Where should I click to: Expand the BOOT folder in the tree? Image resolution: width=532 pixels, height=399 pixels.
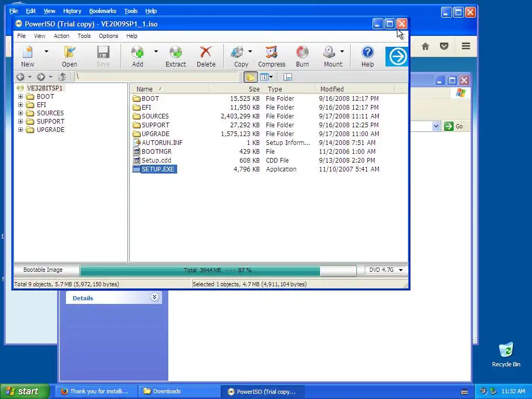(x=20, y=96)
